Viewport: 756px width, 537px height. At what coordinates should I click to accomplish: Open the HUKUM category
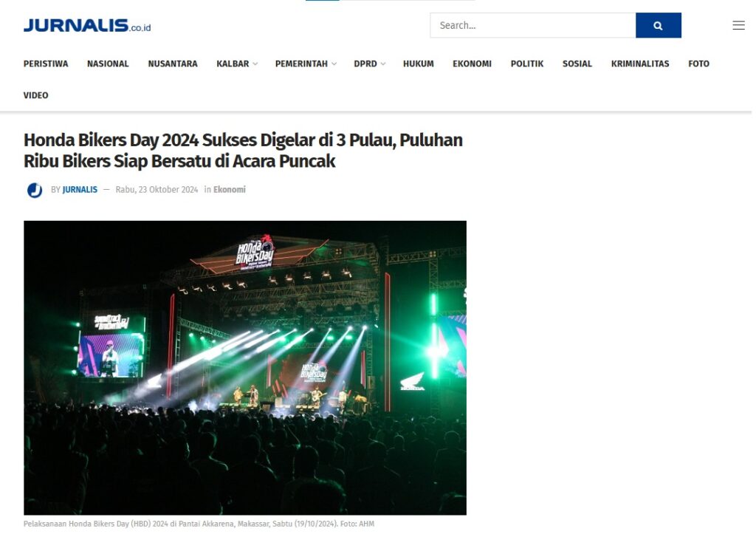(419, 64)
